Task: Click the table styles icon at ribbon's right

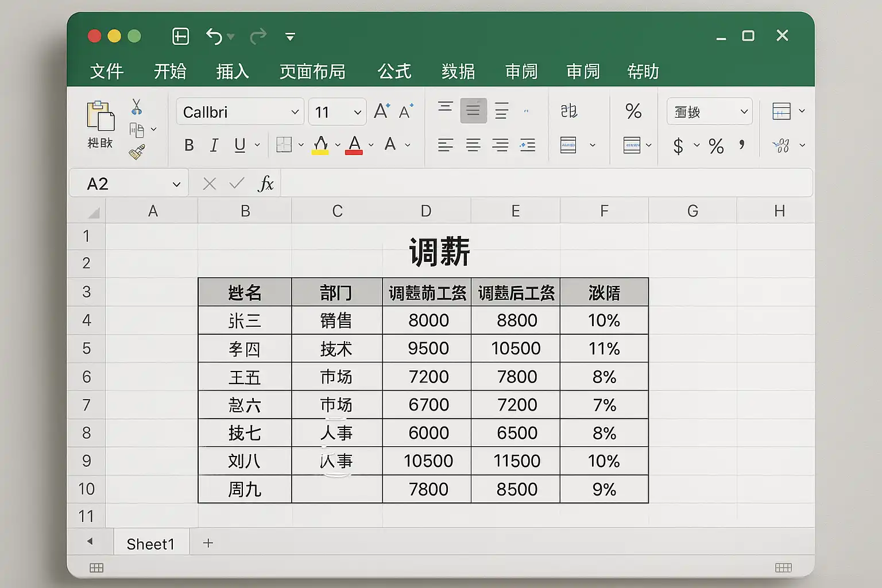Action: [782, 111]
